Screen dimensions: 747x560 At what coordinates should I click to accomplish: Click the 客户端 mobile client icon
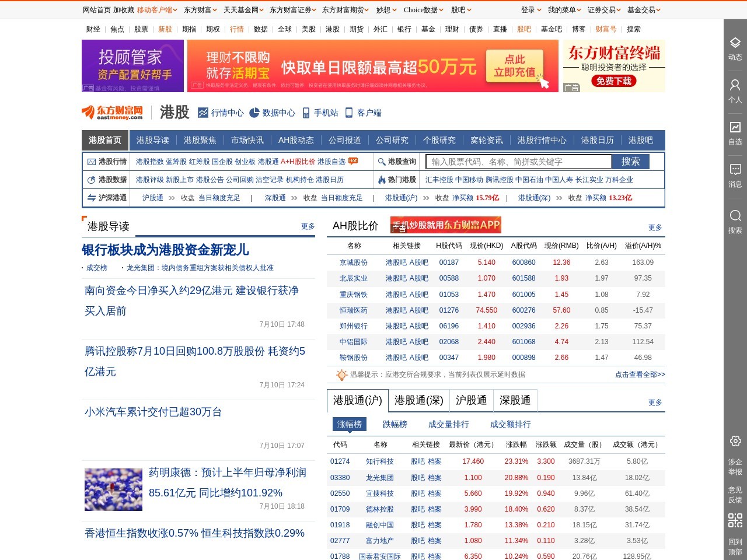[348, 113]
